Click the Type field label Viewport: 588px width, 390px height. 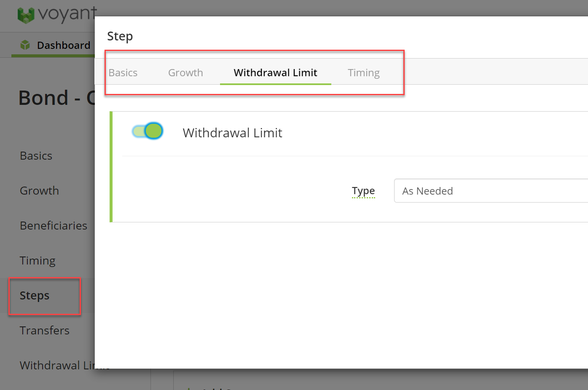[x=363, y=191]
